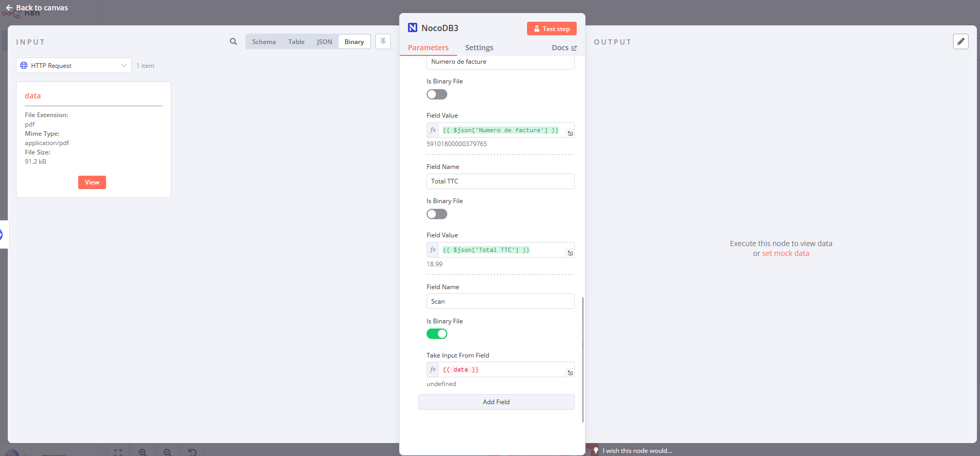Click the 1 item count label
The width and height of the screenshot is (980, 456).
145,66
